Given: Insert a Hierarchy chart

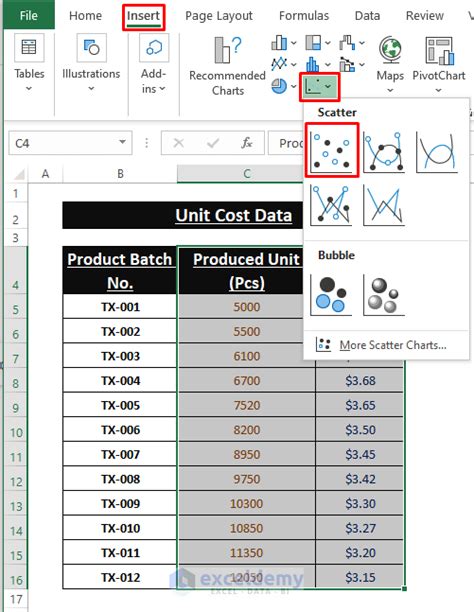Looking at the screenshot, I should [x=313, y=43].
